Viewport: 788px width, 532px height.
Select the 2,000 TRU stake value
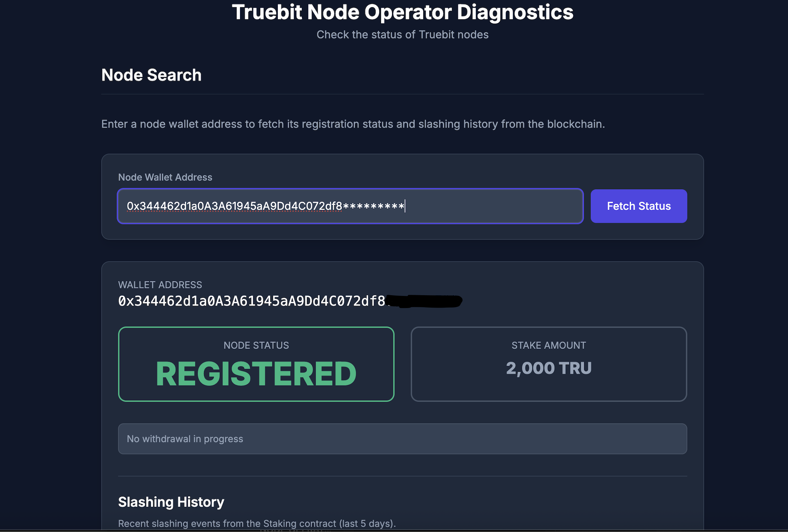[549, 368]
